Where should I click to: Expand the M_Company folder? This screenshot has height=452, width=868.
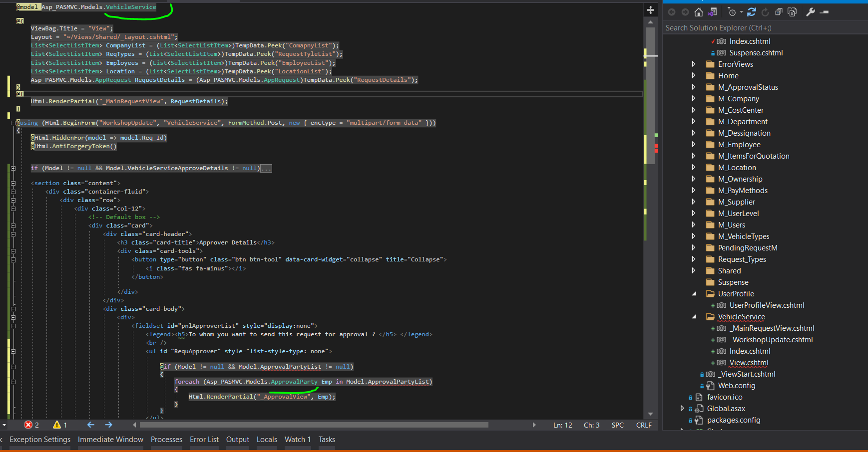693,99
